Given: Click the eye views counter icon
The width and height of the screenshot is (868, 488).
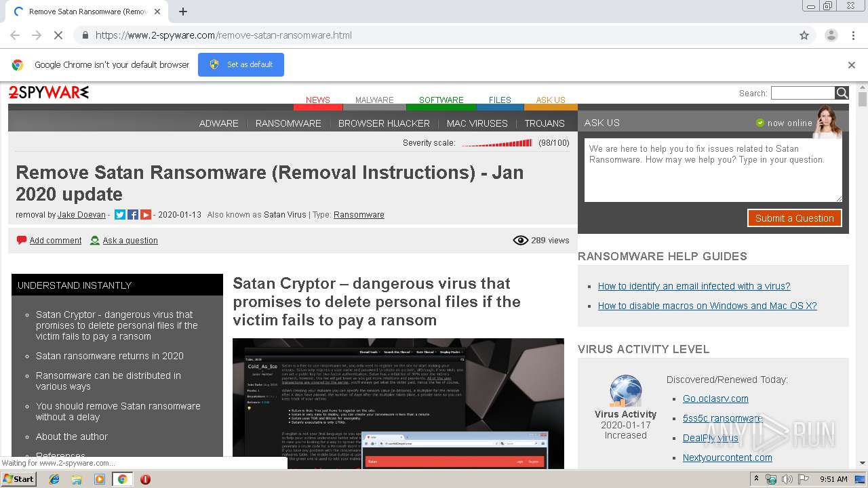Looking at the screenshot, I should [x=520, y=241].
